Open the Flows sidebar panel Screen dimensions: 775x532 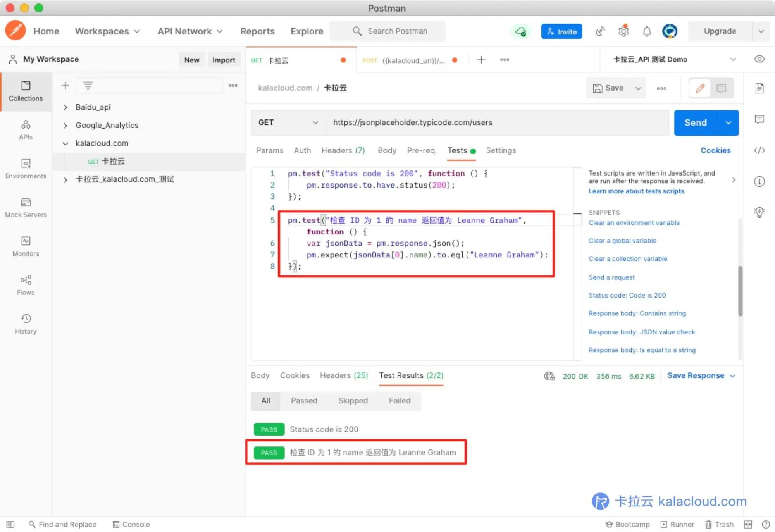[26, 285]
